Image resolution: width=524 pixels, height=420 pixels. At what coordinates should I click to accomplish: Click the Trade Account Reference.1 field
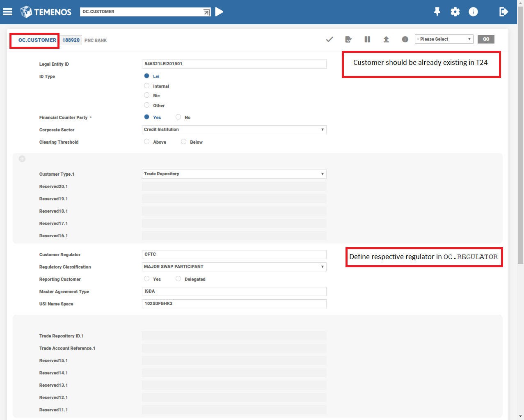click(234, 348)
